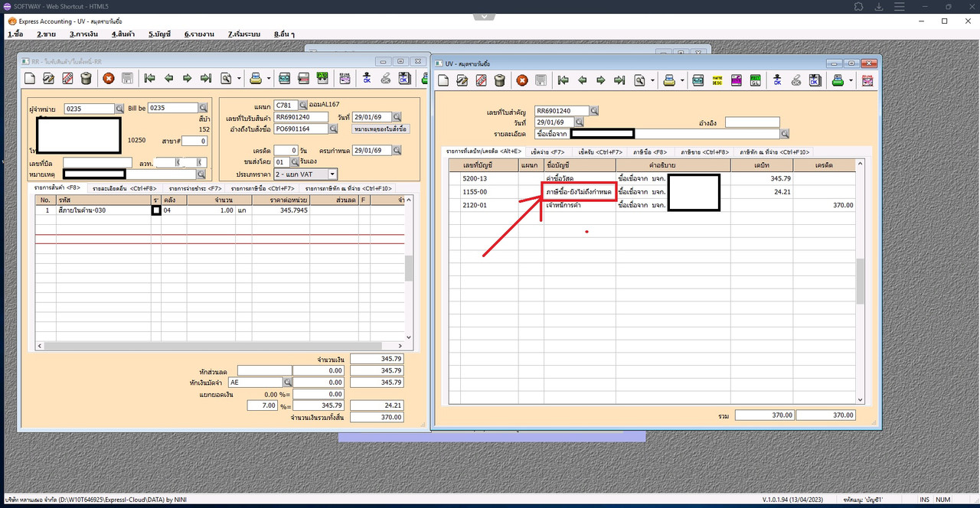This screenshot has height=508, width=980.
Task: Click the อ้างอิง input field in UV window
Action: [x=752, y=122]
